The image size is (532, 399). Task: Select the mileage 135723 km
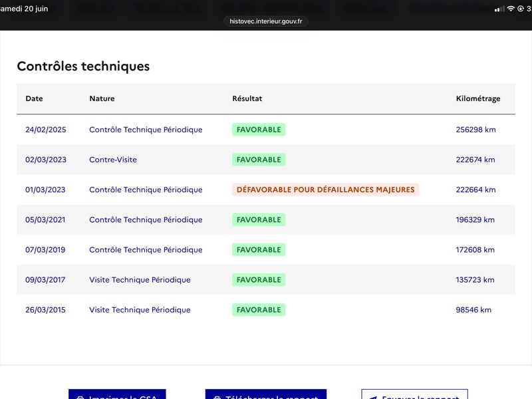(x=475, y=279)
